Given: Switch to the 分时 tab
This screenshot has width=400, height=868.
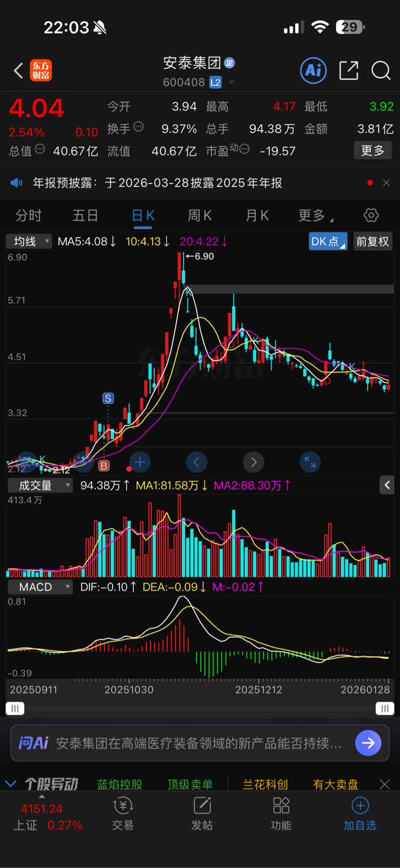Looking at the screenshot, I should [x=29, y=215].
